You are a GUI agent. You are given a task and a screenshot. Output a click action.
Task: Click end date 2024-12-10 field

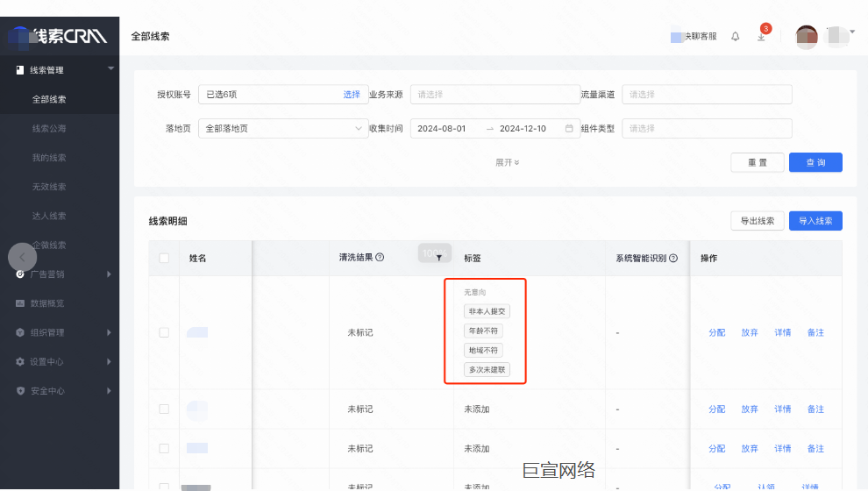523,128
